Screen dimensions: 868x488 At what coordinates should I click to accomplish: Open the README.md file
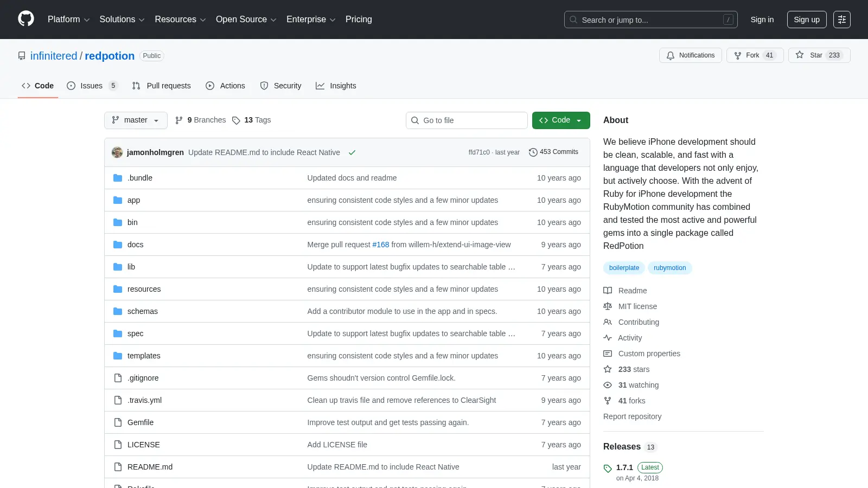(x=150, y=467)
